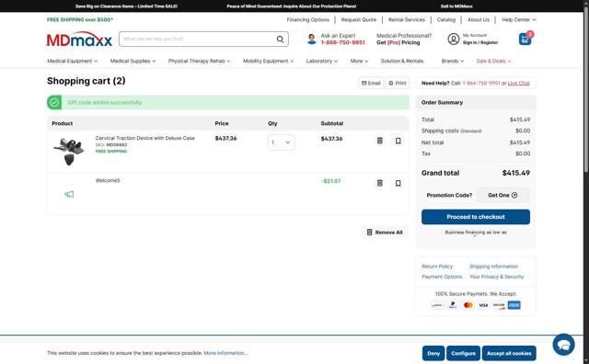Click the MDmaxx logo
Image resolution: width=589 pixels, height=364 pixels.
coord(79,40)
